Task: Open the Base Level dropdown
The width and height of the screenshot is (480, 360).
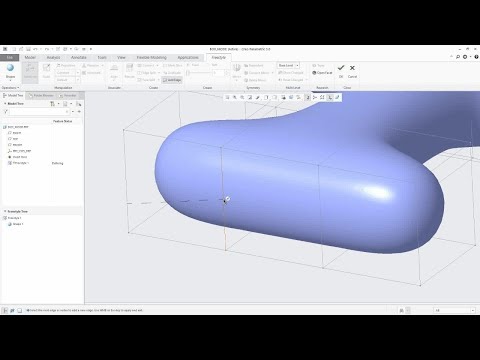Action: point(288,65)
